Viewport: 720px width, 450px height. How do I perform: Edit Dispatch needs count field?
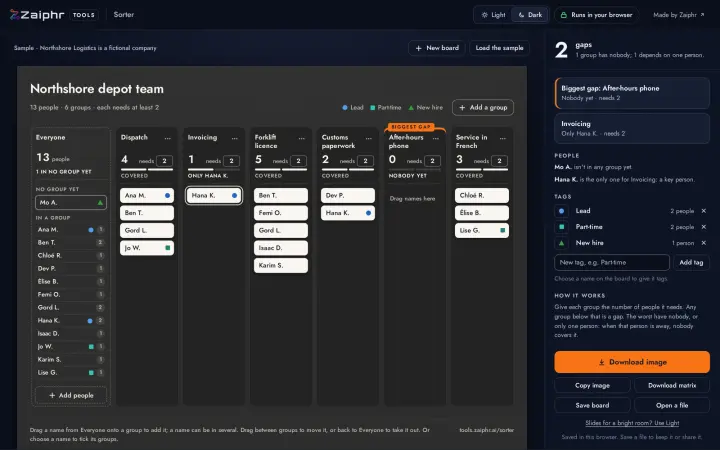(164, 161)
